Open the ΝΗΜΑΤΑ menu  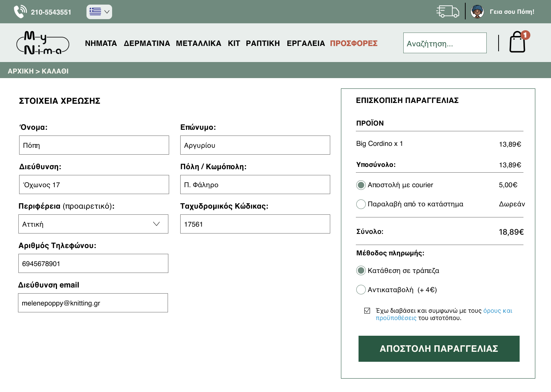click(101, 43)
